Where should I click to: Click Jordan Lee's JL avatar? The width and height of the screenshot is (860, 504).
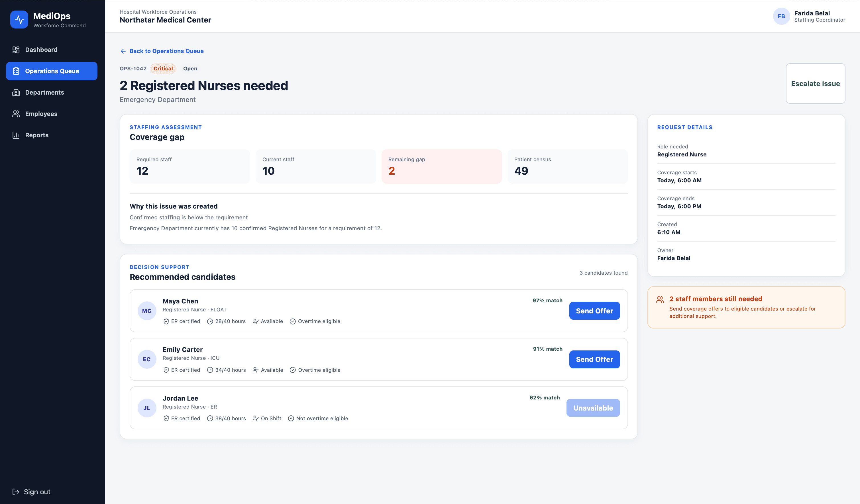click(x=147, y=408)
